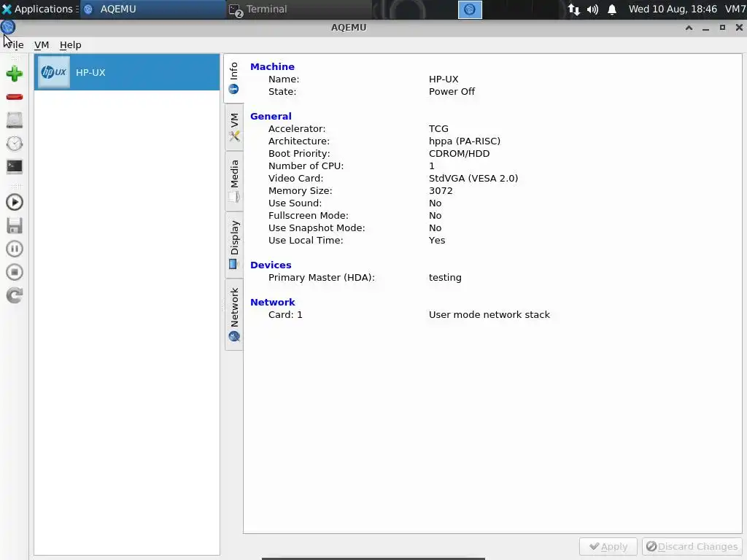747x560 pixels.
Task: Click the volume icon in system tray
Action: [x=592, y=9]
